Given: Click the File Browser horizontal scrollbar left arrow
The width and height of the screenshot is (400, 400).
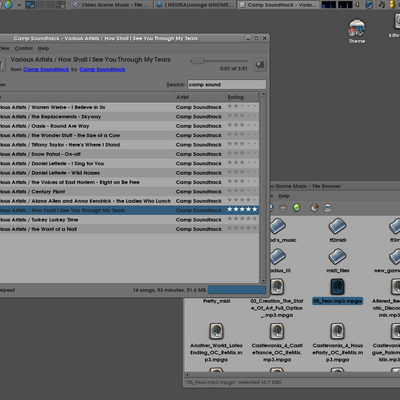Looking at the screenshot, I should [187, 375].
